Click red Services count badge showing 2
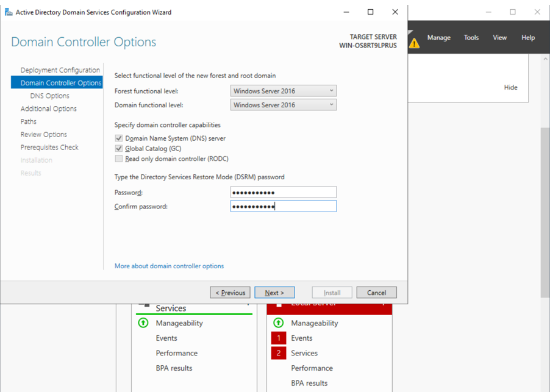550x392 pixels. pos(279,353)
